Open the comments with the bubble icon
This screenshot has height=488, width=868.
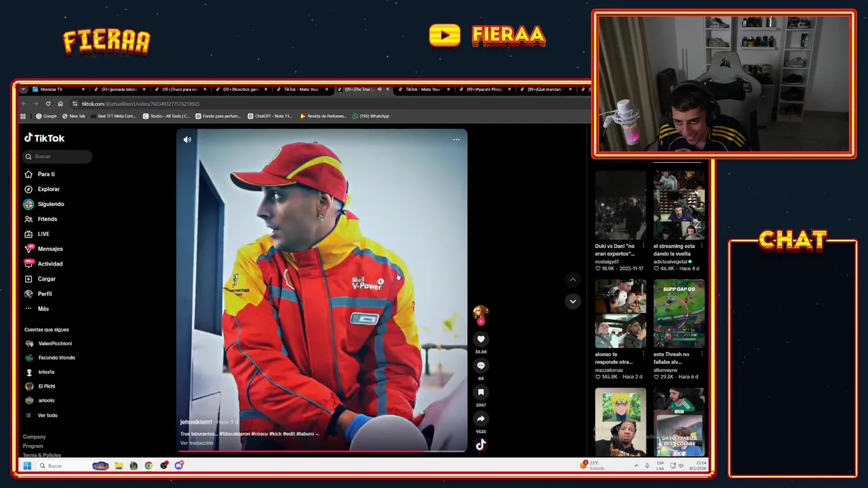[x=481, y=365]
